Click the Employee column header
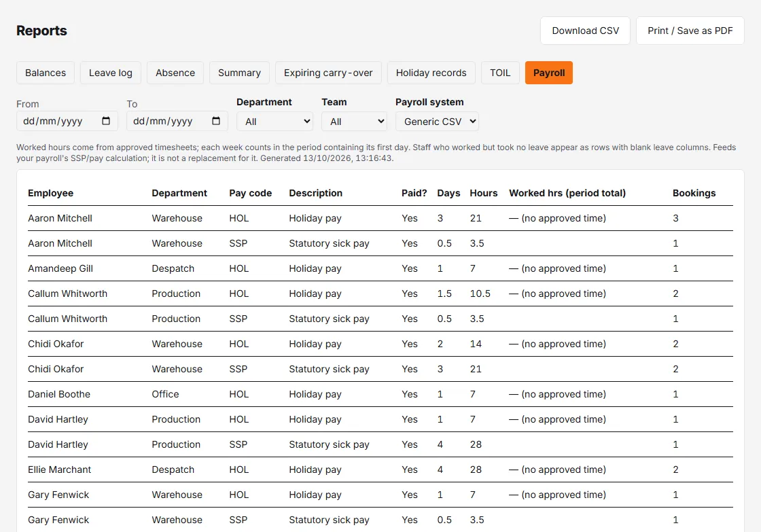The width and height of the screenshot is (761, 532). [x=50, y=193]
